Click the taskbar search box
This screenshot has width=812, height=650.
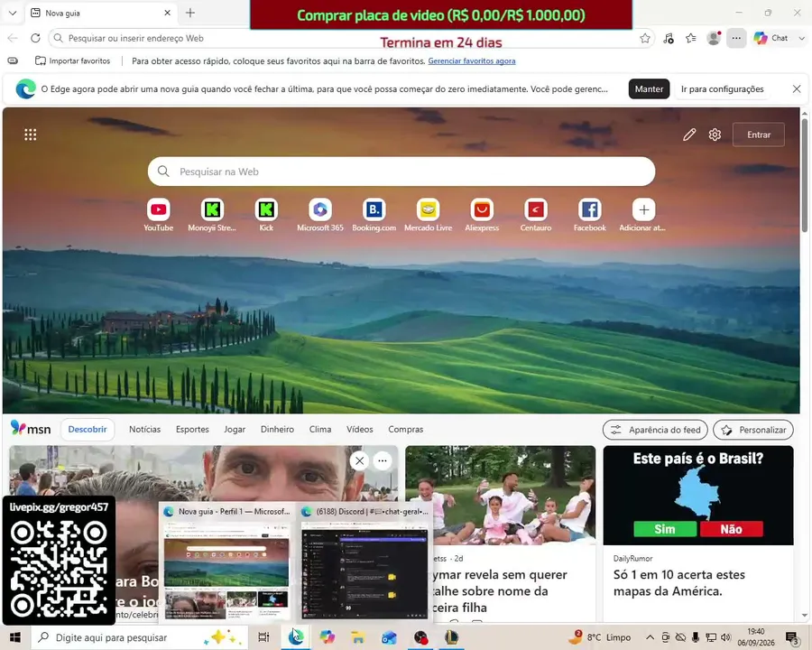[x=140, y=637]
